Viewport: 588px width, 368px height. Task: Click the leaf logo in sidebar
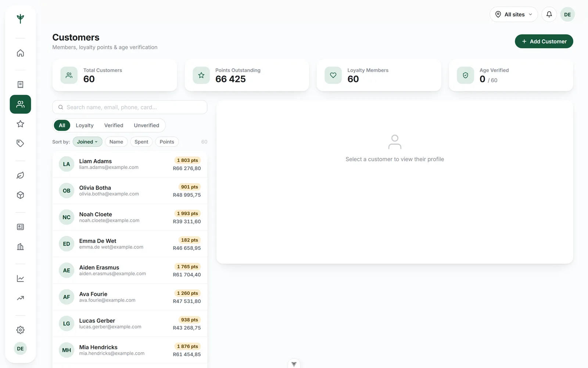coord(20,18)
